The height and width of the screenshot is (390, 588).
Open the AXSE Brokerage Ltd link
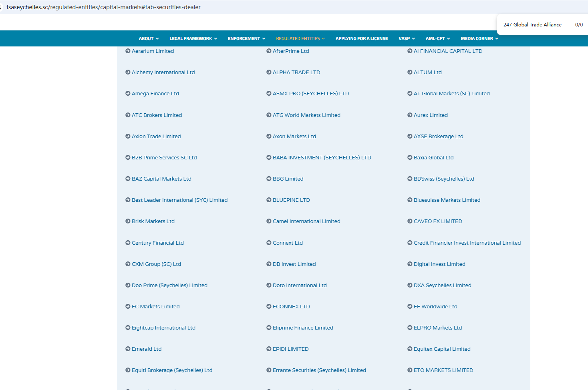point(439,136)
